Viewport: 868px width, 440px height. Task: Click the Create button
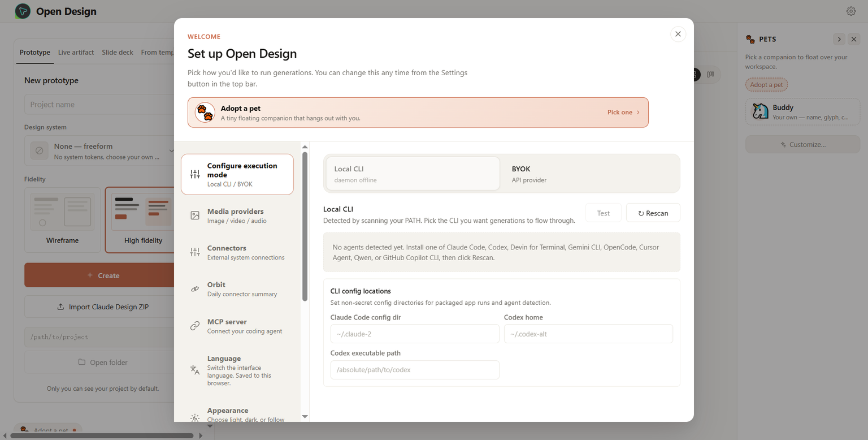click(99, 275)
